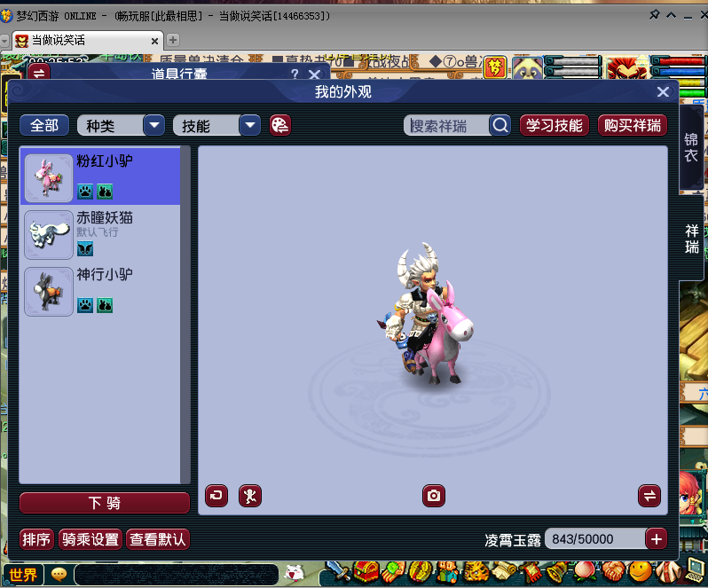Screen dimensions: 708x588
Task: Select the 当做说笑话 window tab
Action: [x=86, y=41]
